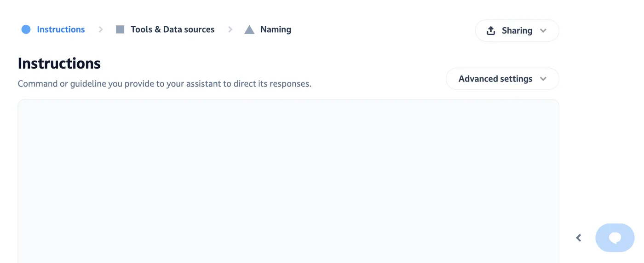Click the Sharing button label
The width and height of the screenshot is (644, 263).
point(517,30)
